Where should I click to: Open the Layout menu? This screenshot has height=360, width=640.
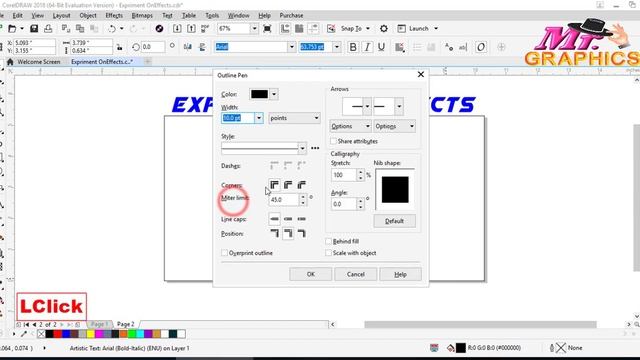click(x=62, y=16)
